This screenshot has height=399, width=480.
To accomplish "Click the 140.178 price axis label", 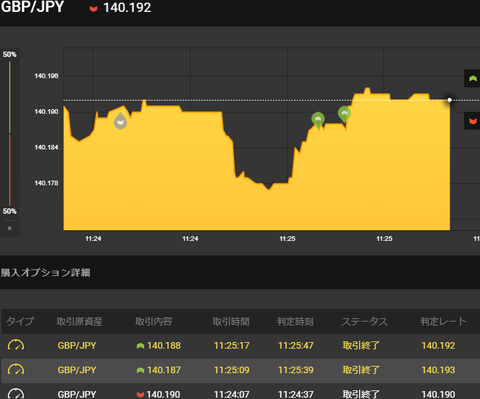I will point(46,183).
